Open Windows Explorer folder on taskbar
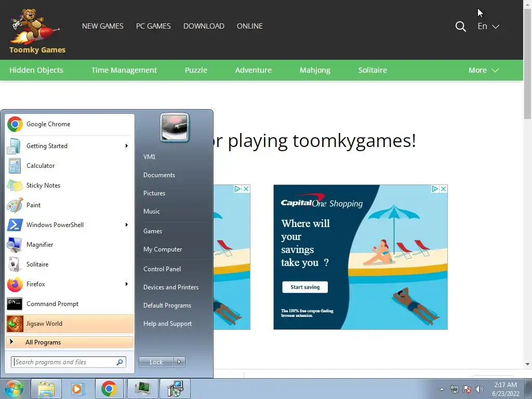Screen dimensions: 532x399 pyautogui.click(x=46, y=389)
